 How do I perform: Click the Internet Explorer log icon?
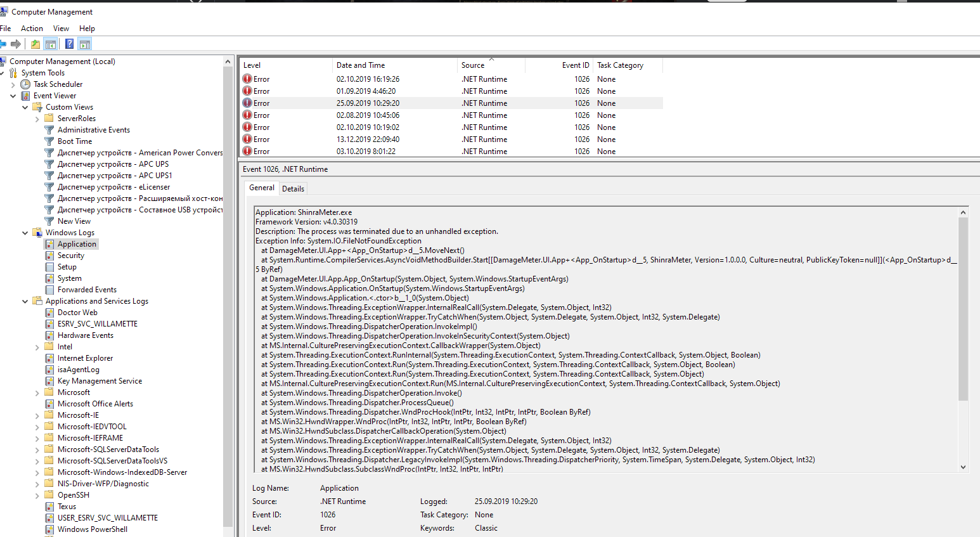(x=49, y=358)
